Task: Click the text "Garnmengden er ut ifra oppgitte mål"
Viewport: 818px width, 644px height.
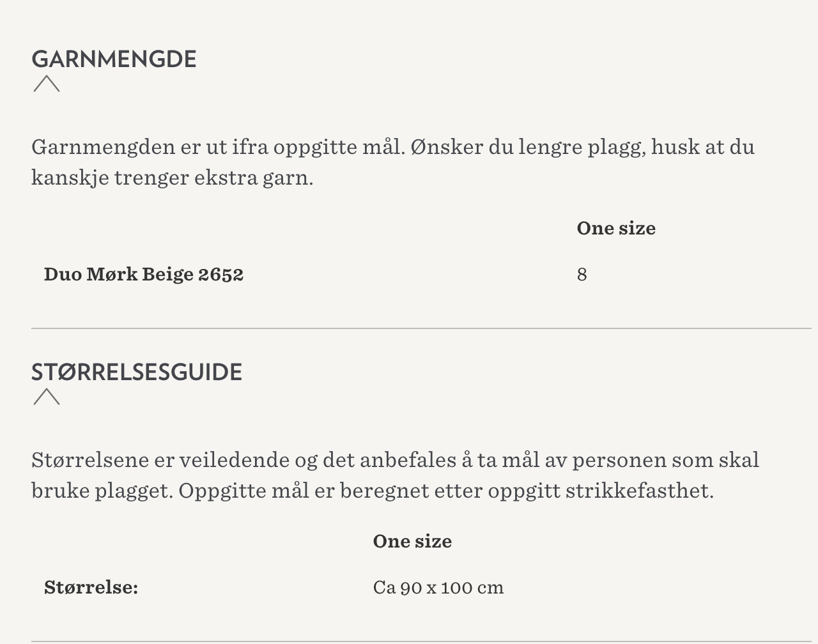Action: [217, 147]
